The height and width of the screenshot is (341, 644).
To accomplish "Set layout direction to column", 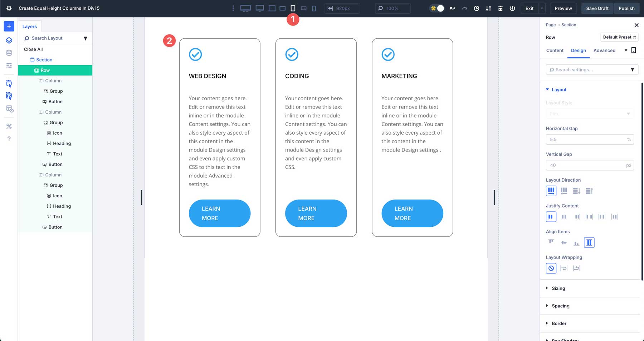I will pos(576,191).
